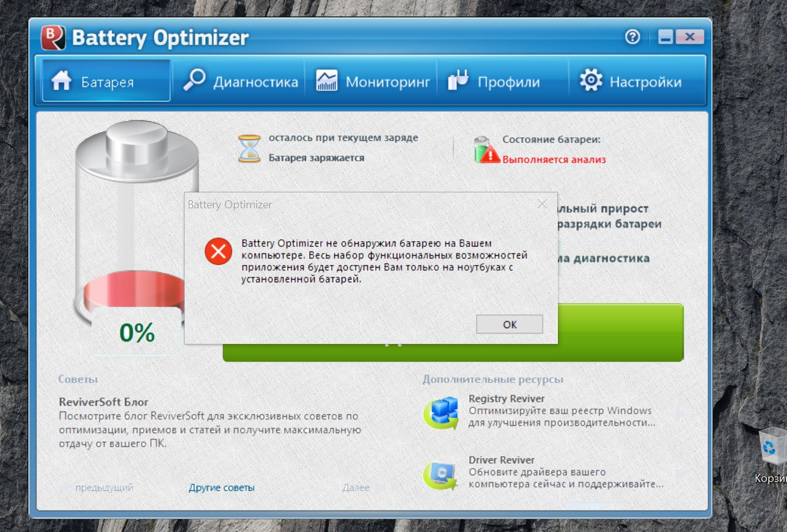787x532 pixels.
Task: Click the Выполняется анализ status text
Action: point(554,159)
